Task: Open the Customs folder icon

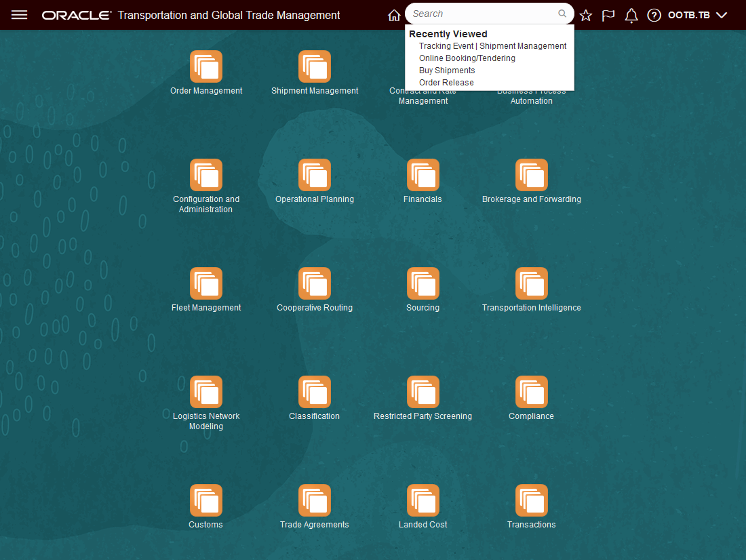Action: 206,500
